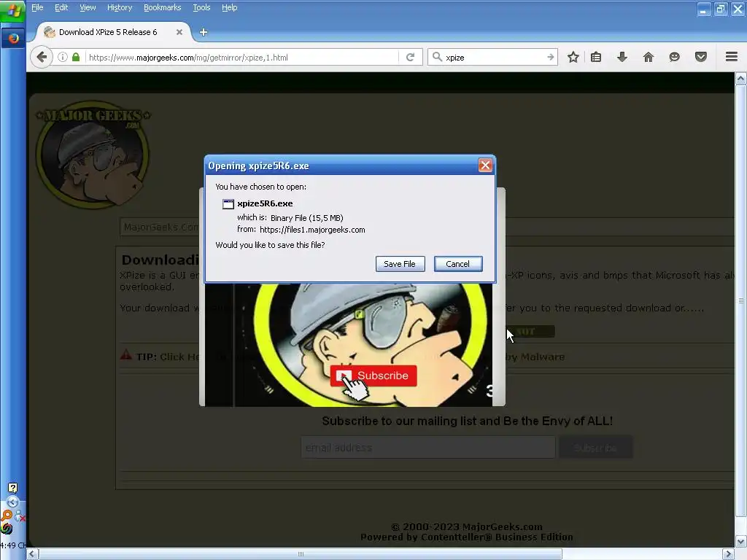Viewport: 747px width, 560px height.
Task: Open the File menu
Action: 37,7
